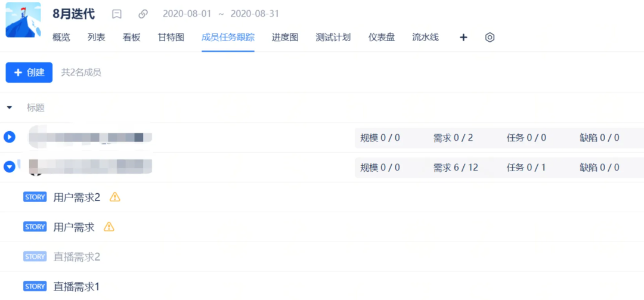Open the note icon beside 8月迭代
Viewport: 644px width, 300px height.
[117, 14]
